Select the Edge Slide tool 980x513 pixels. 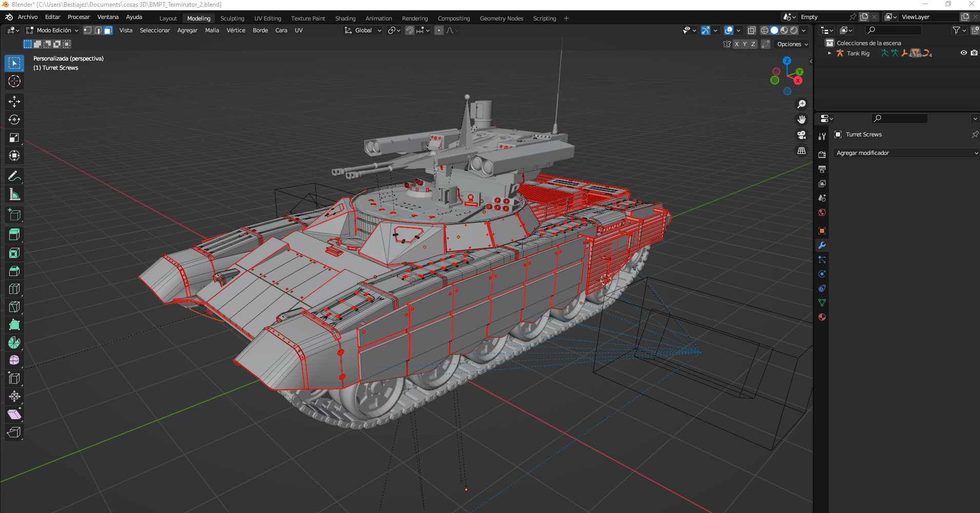click(14, 379)
